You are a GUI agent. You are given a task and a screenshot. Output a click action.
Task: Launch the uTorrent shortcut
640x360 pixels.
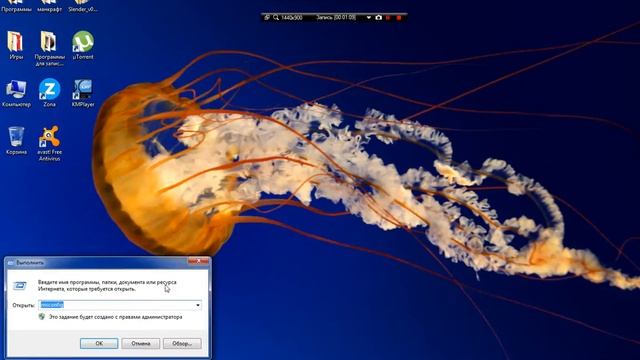pos(83,45)
